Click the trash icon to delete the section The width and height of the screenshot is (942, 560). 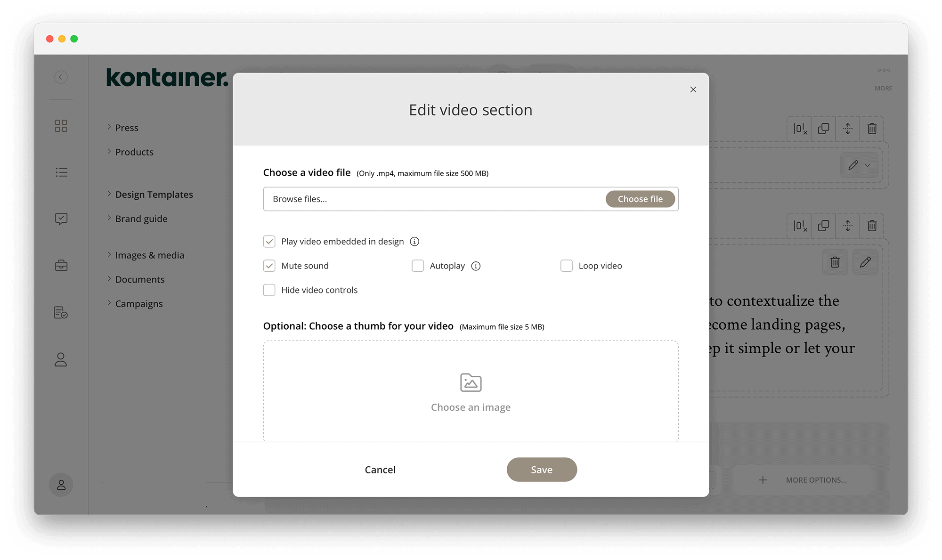[871, 129]
